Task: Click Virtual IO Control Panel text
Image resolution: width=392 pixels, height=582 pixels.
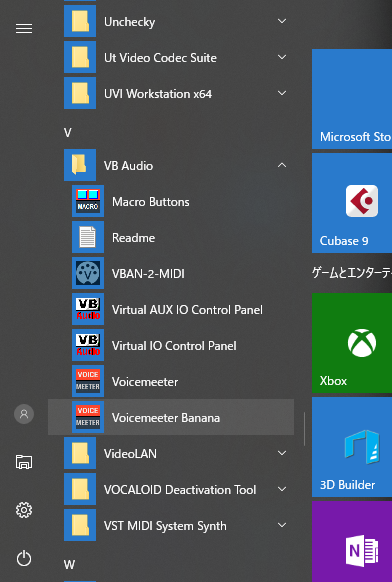Action: pyautogui.click(x=174, y=346)
